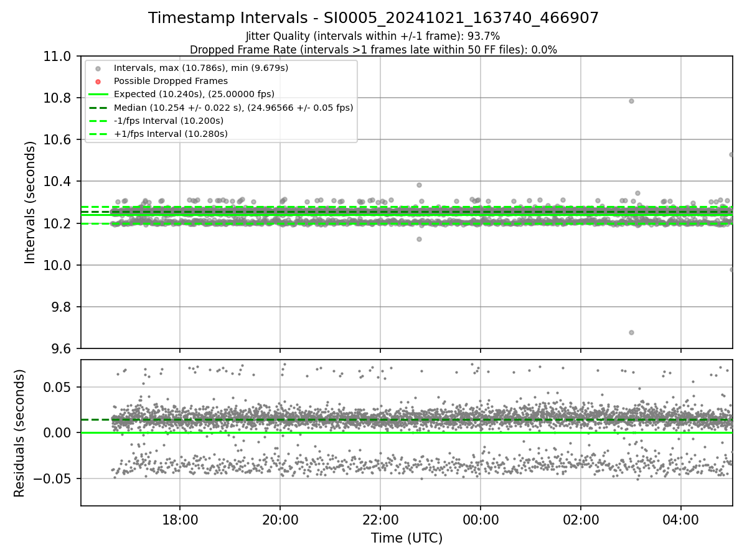Screen dimensions: 747x560
Task: Click the outlier point near 10.38s after 22:00
Action: [x=419, y=185]
